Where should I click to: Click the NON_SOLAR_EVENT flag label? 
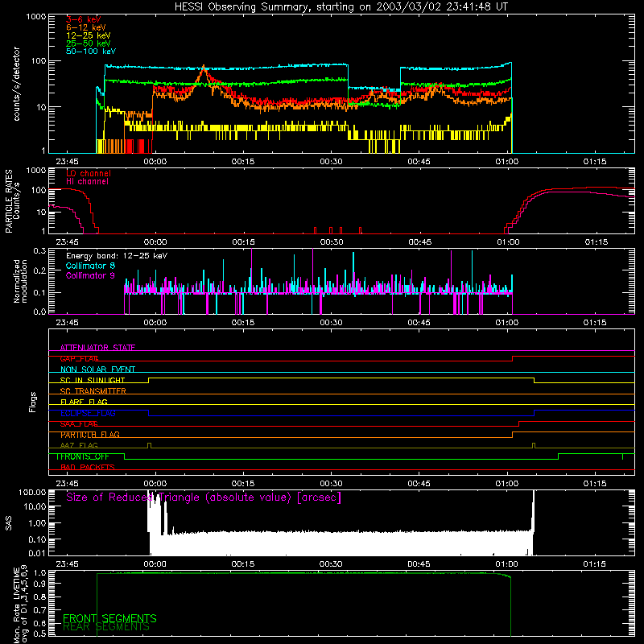click(x=97, y=369)
